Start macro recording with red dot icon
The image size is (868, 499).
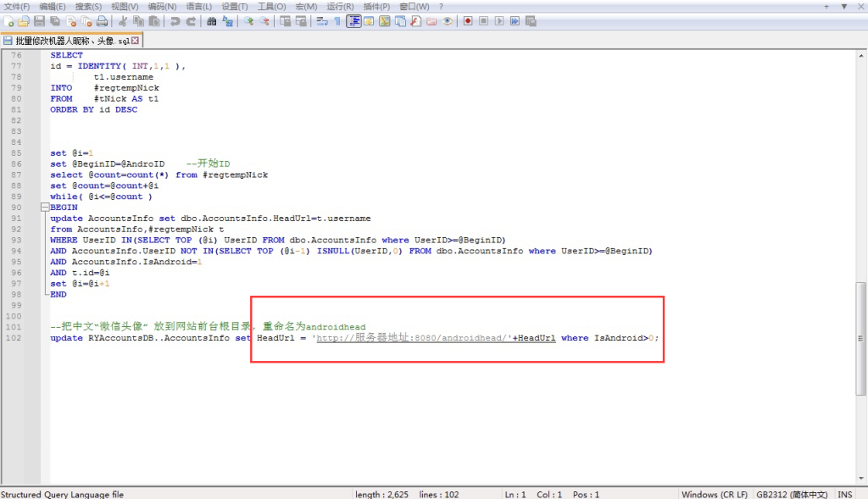[x=467, y=21]
